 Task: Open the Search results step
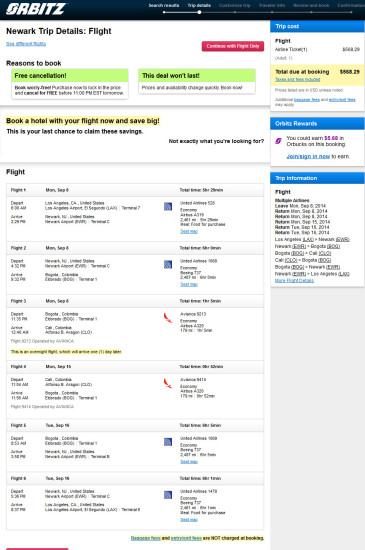(164, 6)
